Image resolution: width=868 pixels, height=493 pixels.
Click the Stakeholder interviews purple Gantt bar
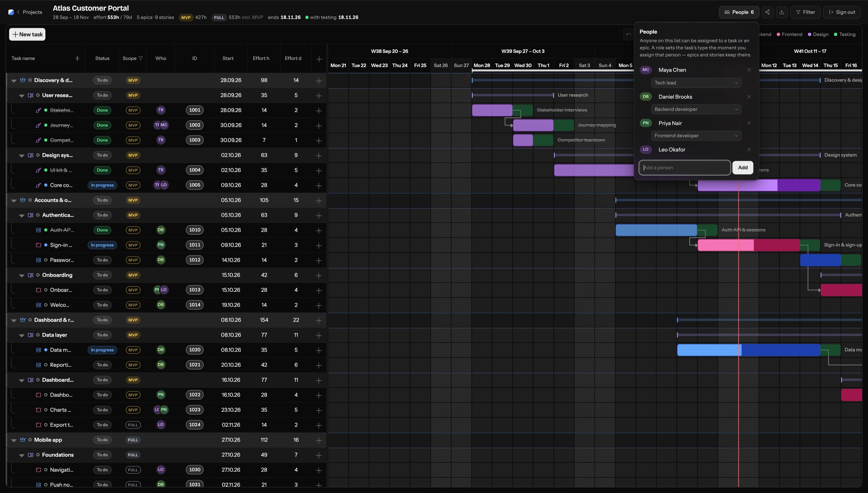coord(492,110)
